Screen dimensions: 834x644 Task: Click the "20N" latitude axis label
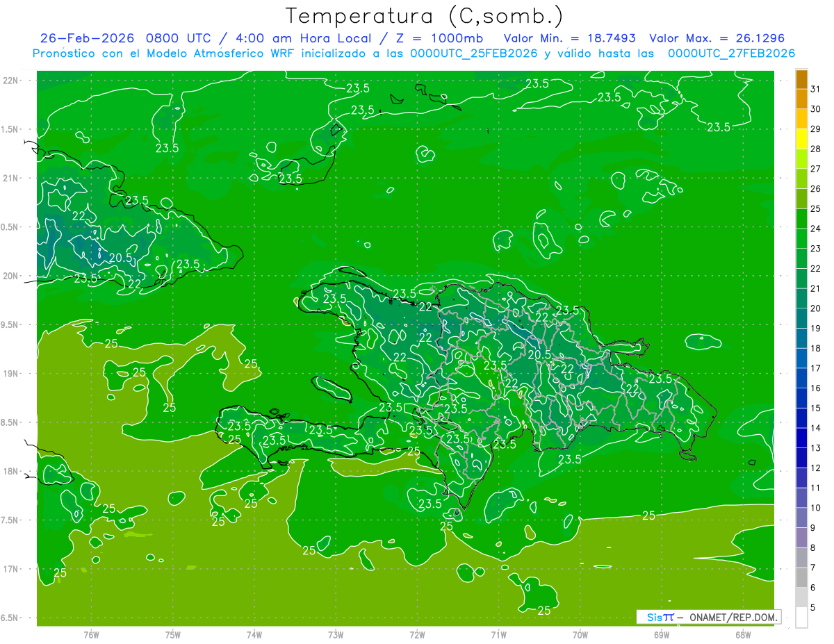[12, 276]
